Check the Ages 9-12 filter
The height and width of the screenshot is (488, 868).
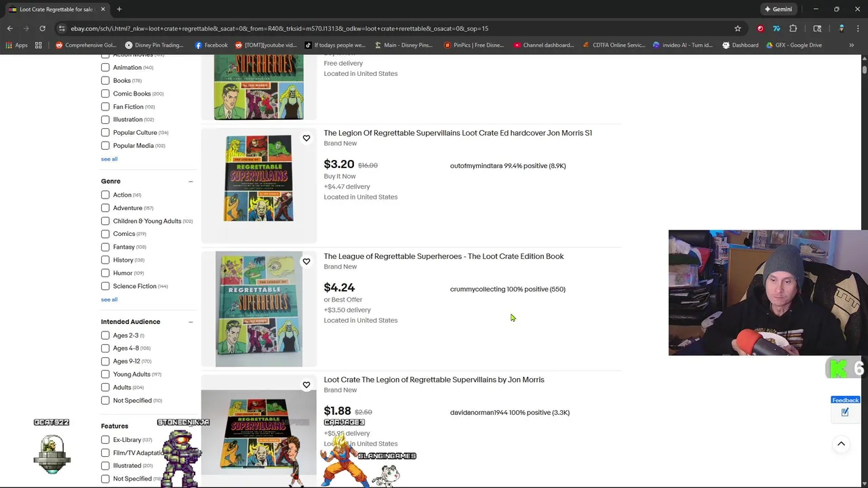point(105,361)
